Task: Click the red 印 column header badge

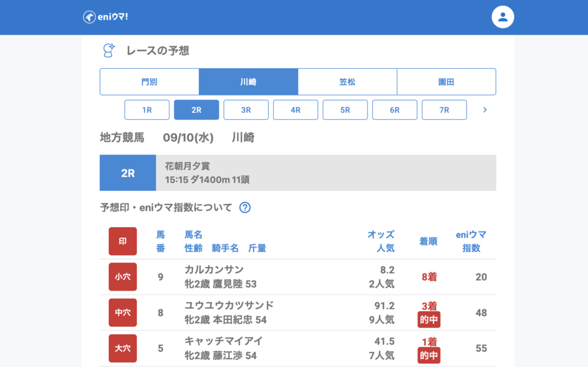Action: tap(122, 241)
